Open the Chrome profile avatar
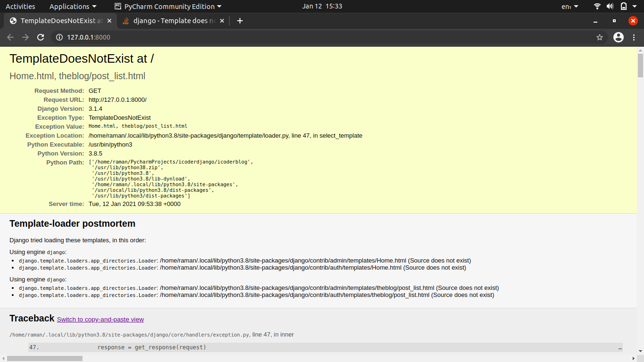 (619, 37)
